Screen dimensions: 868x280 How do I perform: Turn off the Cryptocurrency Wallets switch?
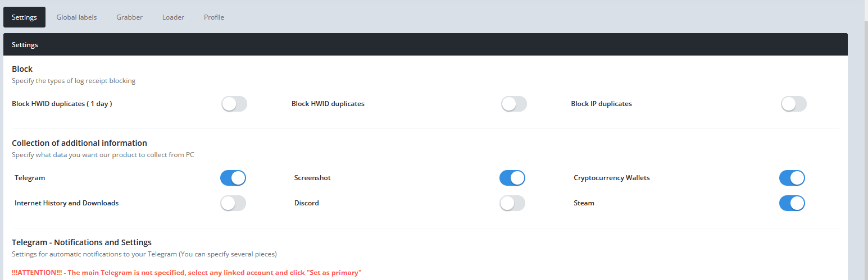click(x=792, y=178)
